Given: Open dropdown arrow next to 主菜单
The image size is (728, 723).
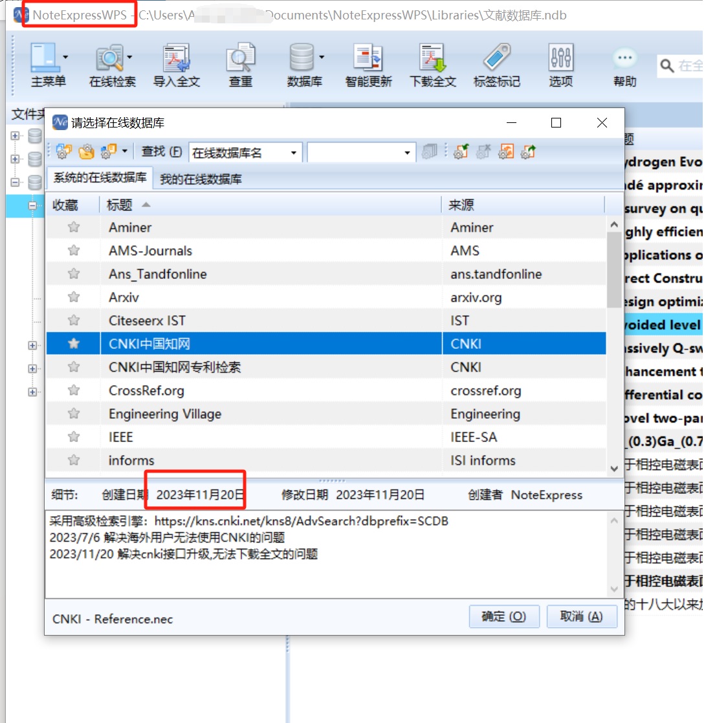Looking at the screenshot, I should coord(65,57).
